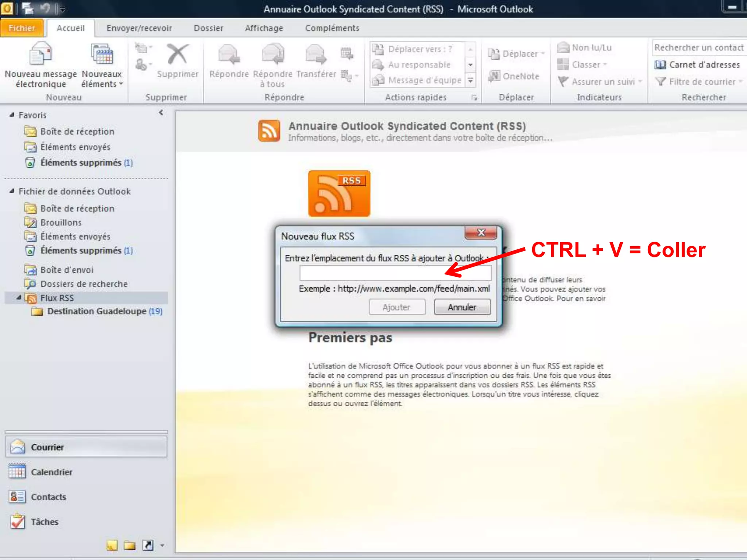Click the OneNote button
This screenshot has height=560, width=747.
coord(514,76)
